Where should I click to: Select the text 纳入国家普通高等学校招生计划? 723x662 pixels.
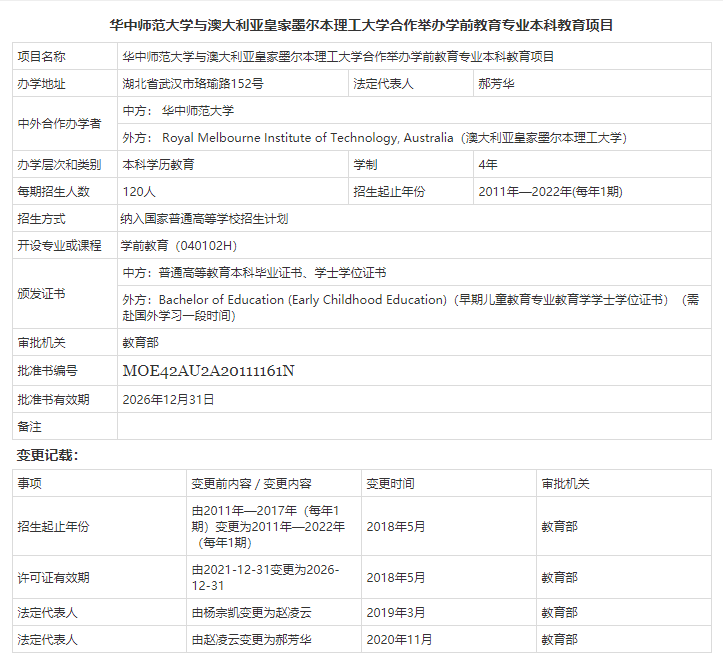204,219
